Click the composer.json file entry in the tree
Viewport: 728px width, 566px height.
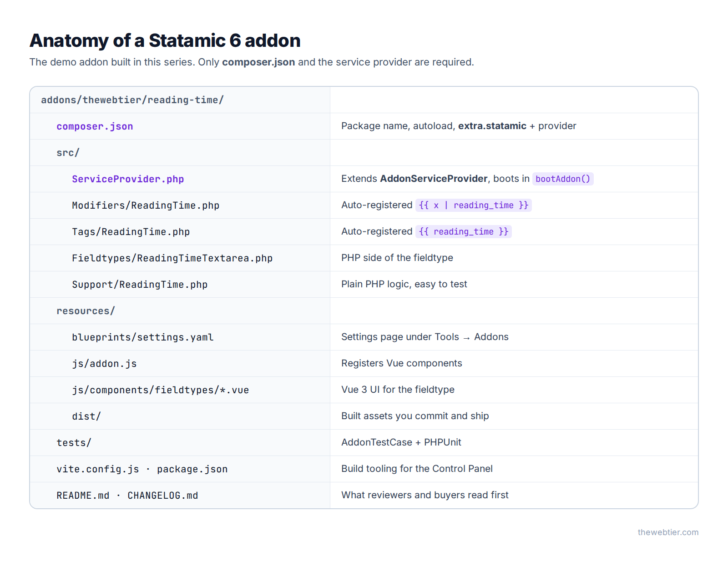point(95,126)
